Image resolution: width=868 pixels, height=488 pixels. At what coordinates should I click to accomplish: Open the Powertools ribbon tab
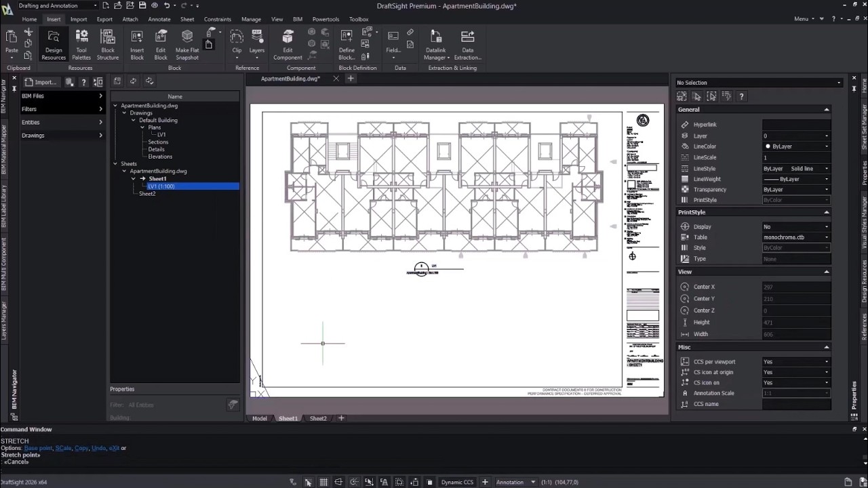click(x=325, y=19)
